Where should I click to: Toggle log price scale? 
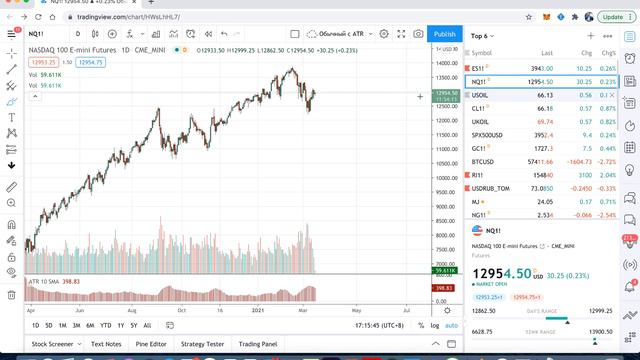(435, 325)
